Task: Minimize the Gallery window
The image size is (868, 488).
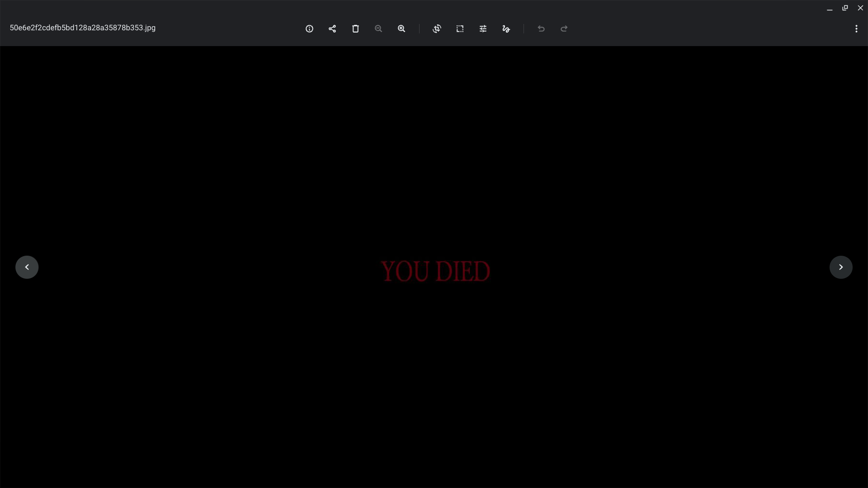Action: tap(830, 8)
